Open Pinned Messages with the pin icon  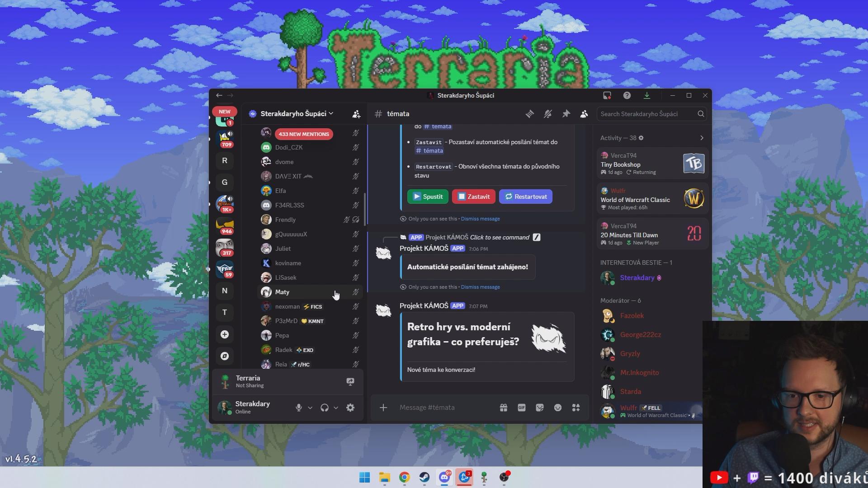click(x=566, y=114)
